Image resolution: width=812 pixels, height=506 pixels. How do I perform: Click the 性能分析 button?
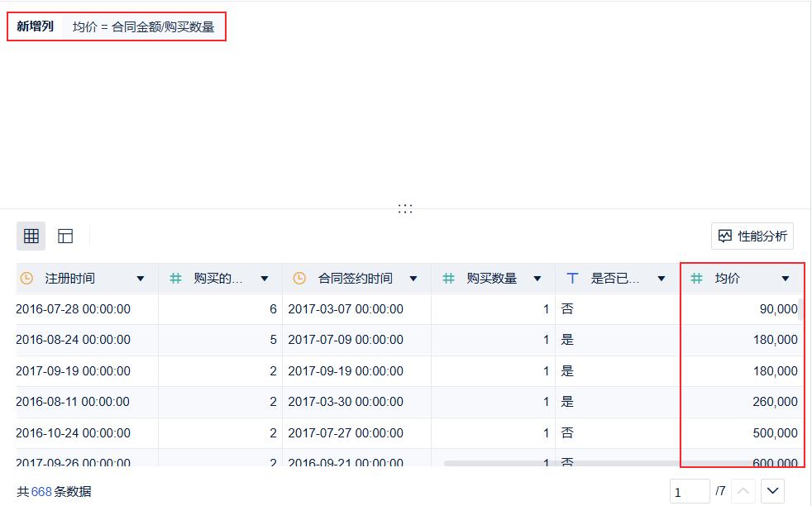(x=752, y=236)
